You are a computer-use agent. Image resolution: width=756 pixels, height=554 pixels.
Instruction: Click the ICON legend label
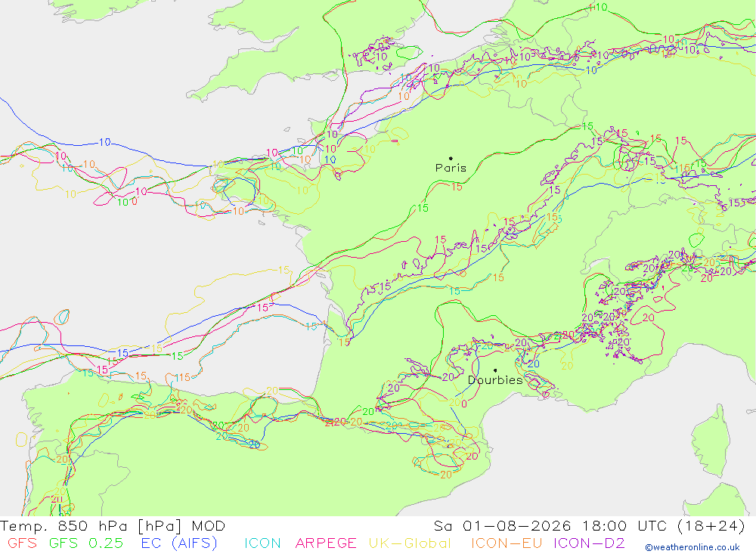coord(262,543)
